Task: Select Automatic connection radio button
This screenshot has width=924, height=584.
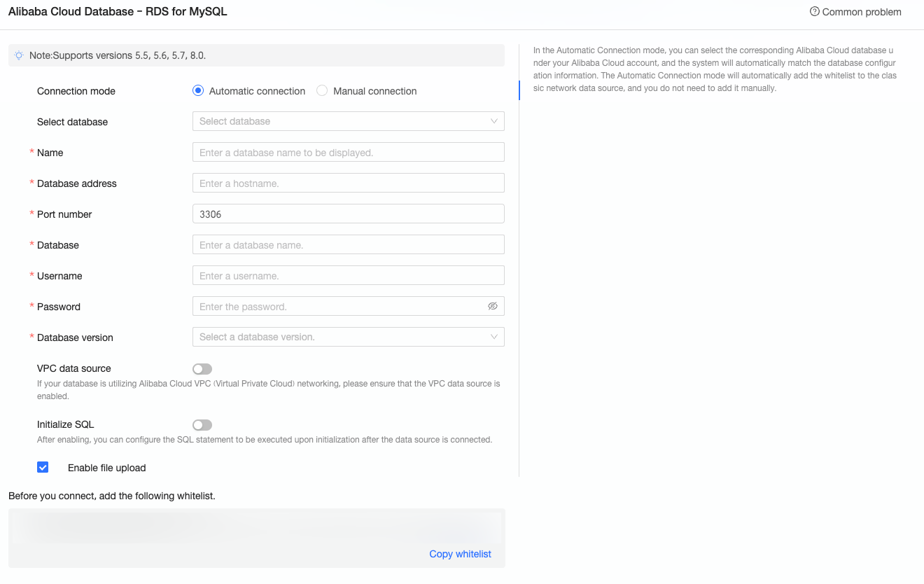Action: 198,91
